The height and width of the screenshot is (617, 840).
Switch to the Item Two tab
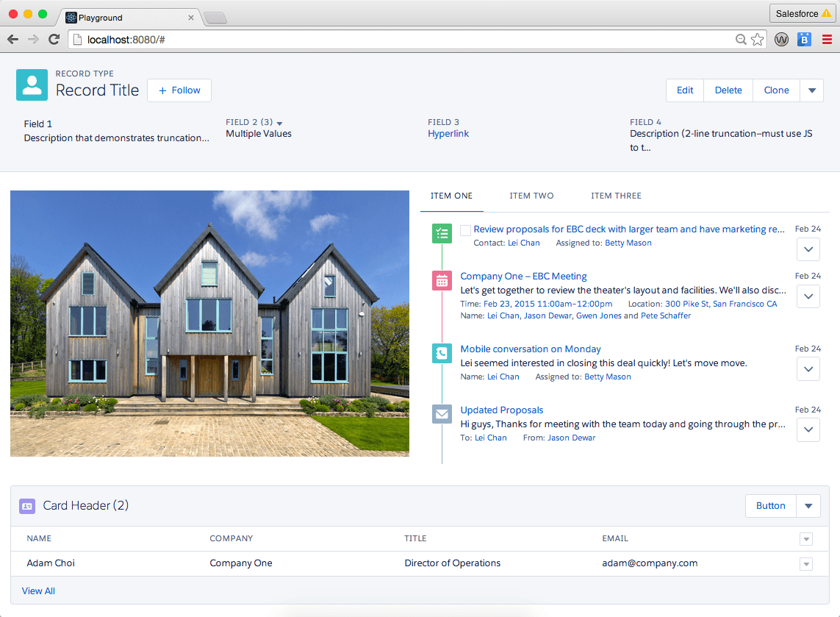pyautogui.click(x=531, y=196)
